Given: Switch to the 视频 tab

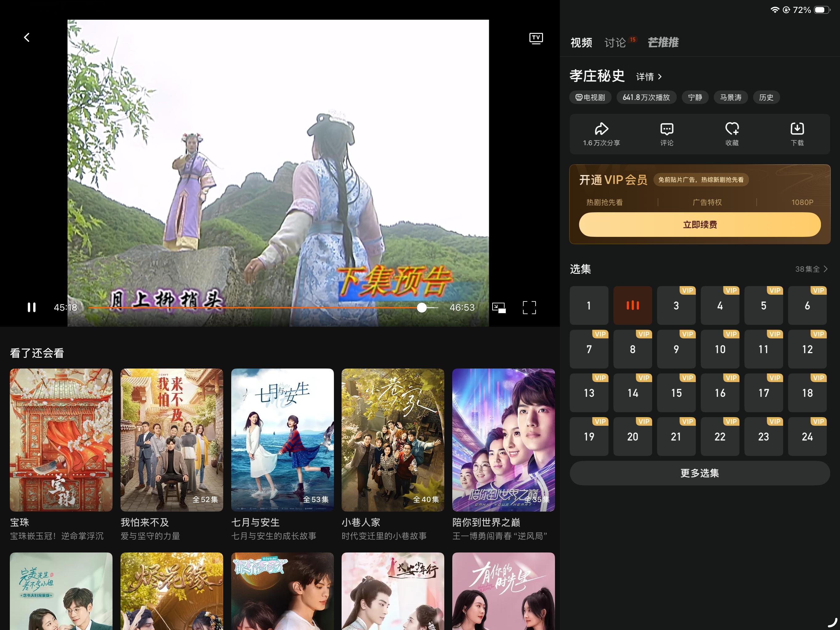Looking at the screenshot, I should [x=581, y=42].
